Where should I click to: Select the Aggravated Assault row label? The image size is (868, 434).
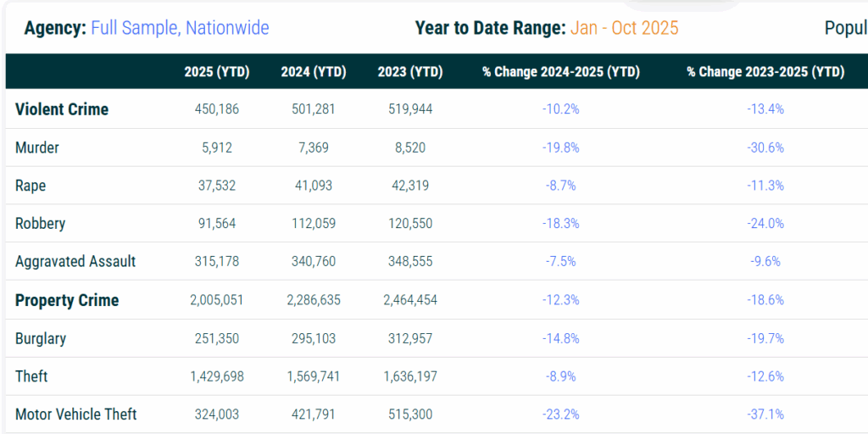click(x=75, y=262)
